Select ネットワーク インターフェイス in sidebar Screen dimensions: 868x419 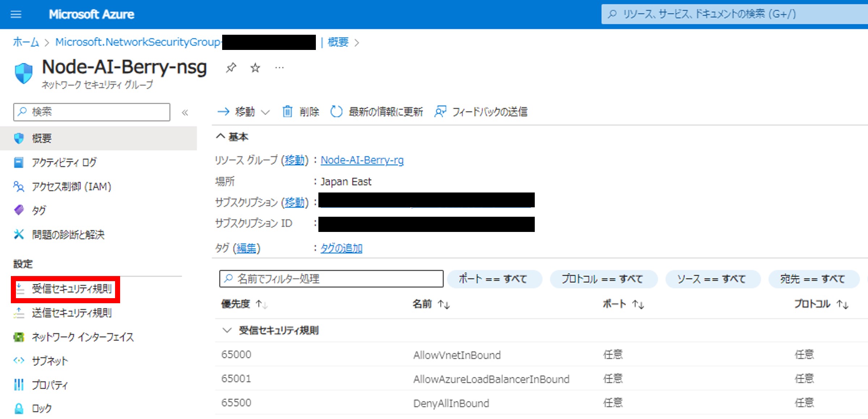tap(82, 337)
